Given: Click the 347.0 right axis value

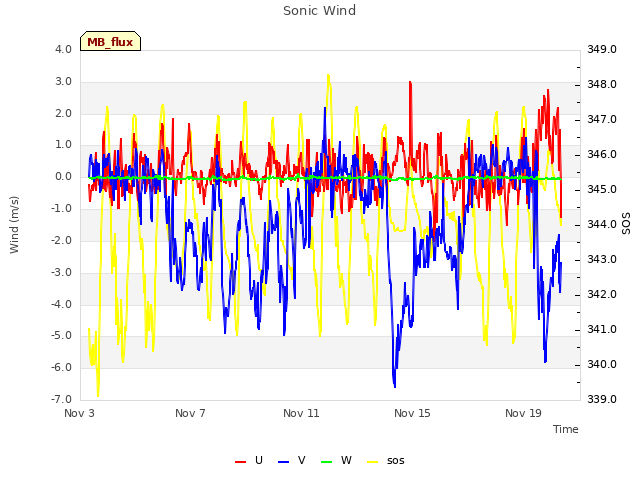Looking at the screenshot, I should 602,120.
